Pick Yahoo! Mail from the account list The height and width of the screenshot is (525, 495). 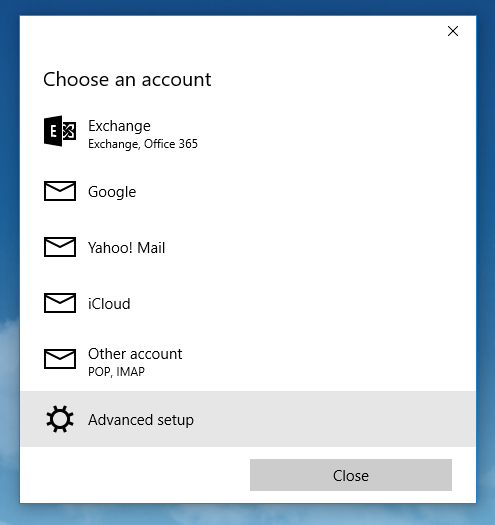coord(248,247)
